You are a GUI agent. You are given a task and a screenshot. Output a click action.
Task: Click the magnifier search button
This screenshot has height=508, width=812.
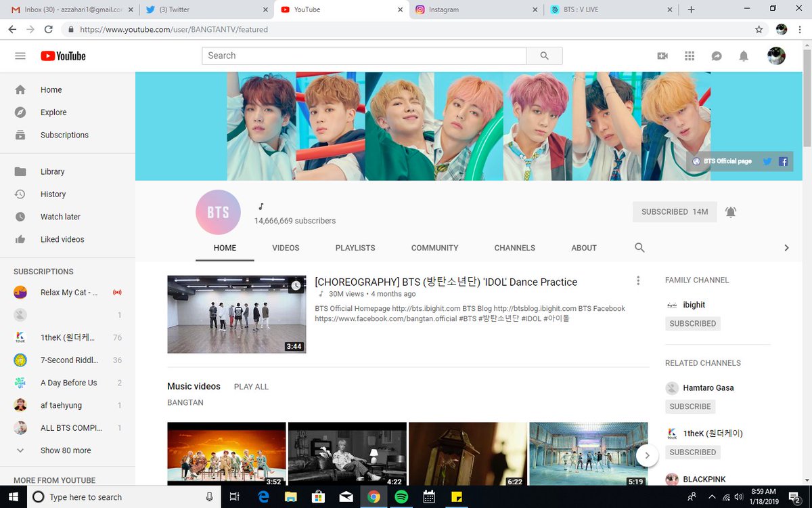(x=544, y=56)
